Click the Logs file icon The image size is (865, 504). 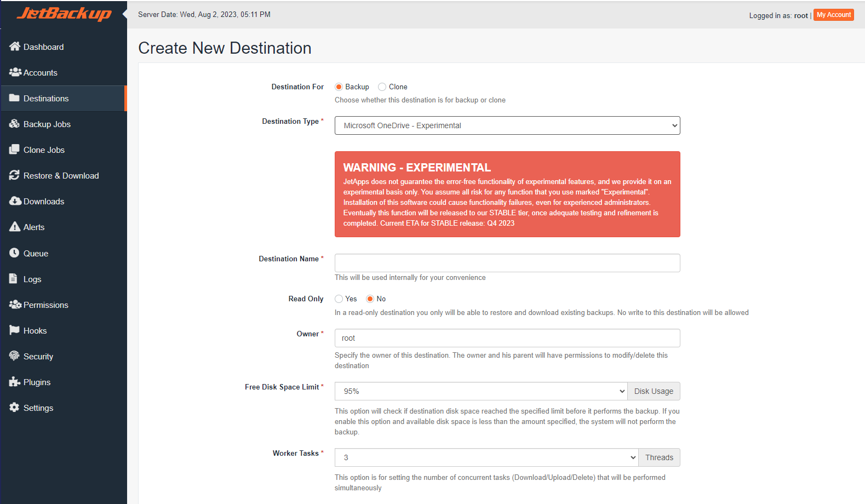(13, 279)
